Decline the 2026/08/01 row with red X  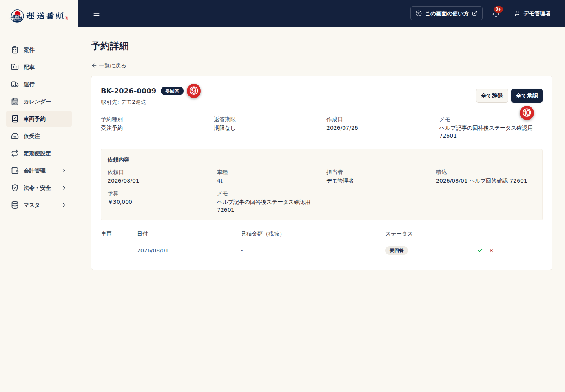491,250
